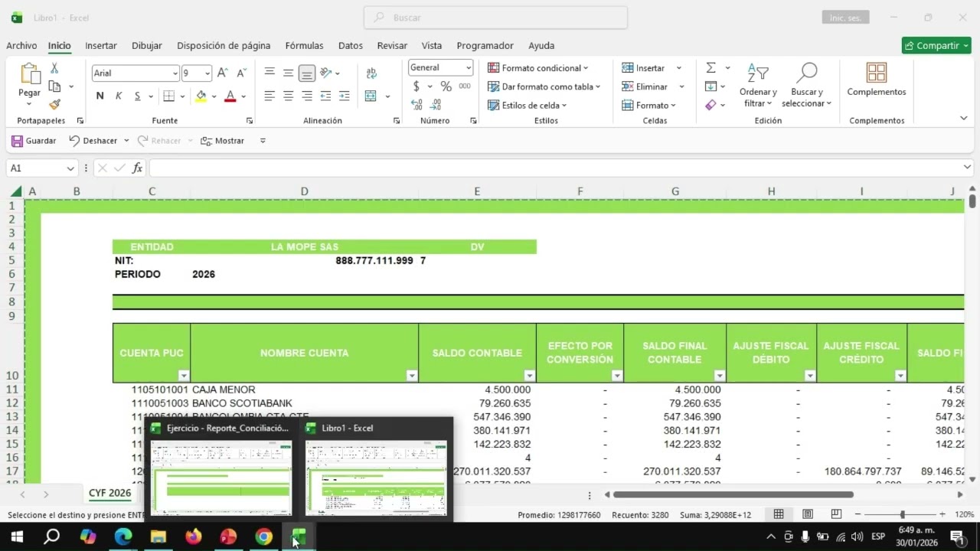
Task: Click the Rellenar fill down icon
Action: coord(710,86)
